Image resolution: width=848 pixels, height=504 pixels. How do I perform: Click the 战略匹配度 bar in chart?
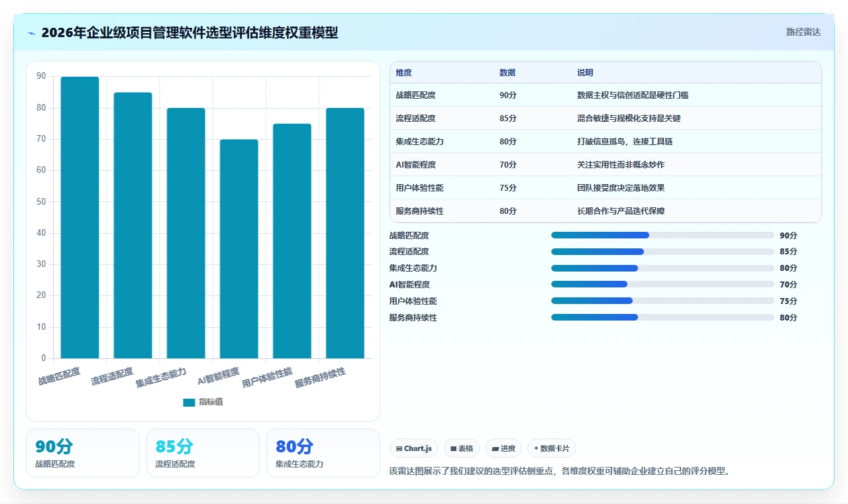tap(79, 218)
